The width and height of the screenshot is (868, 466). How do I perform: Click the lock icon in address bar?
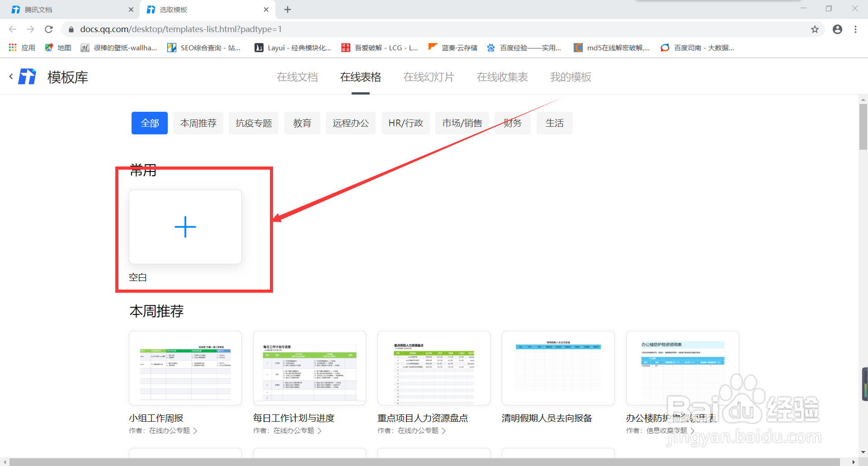click(x=71, y=29)
